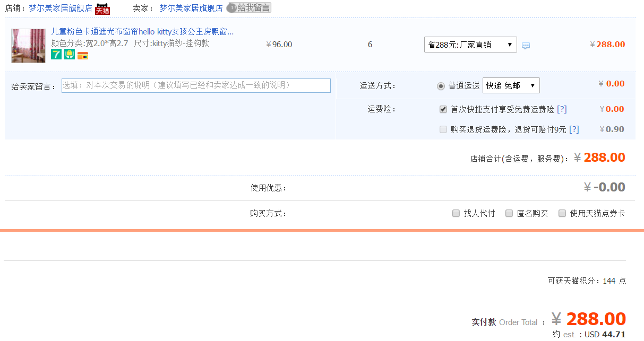The image size is (644, 341).
Task: Click the [?] help beside 购买退货运费险
Action: click(x=574, y=129)
